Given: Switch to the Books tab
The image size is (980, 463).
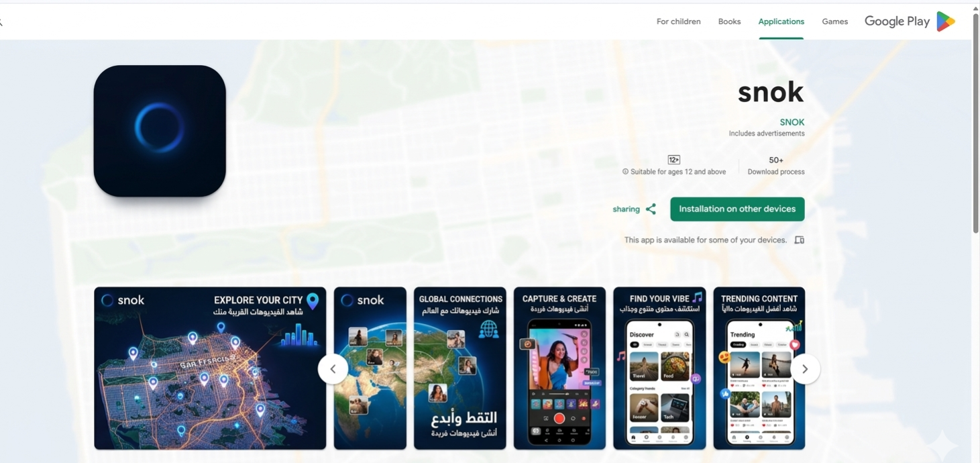Looking at the screenshot, I should click(729, 21).
